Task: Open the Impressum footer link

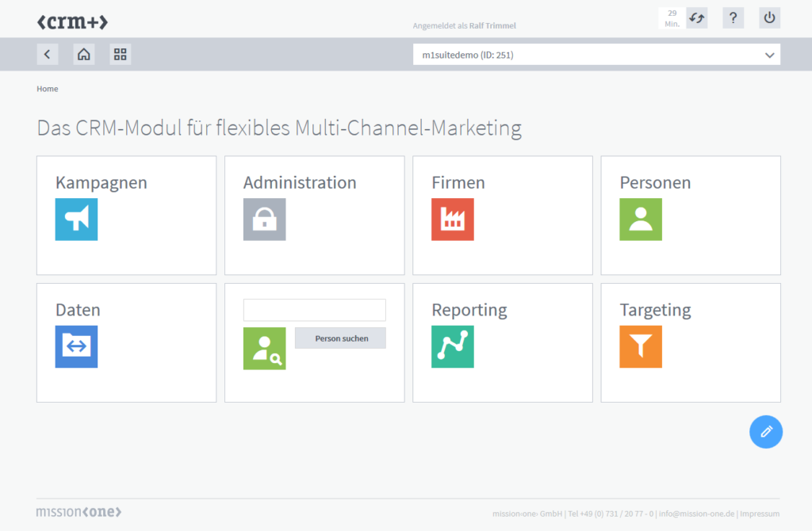Action: 760,514
